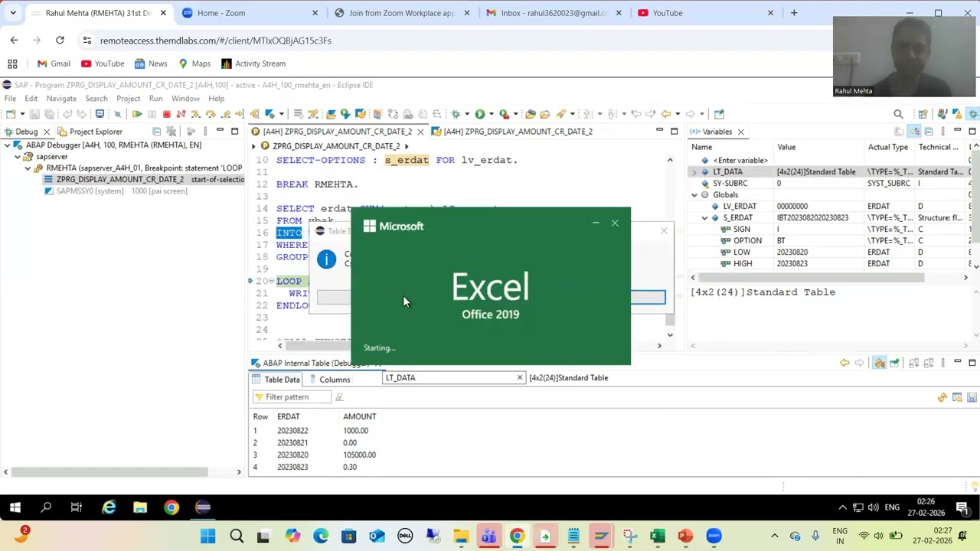Viewport: 980px width, 551px height.
Task: Click amount cell 105000.00
Action: (x=359, y=455)
